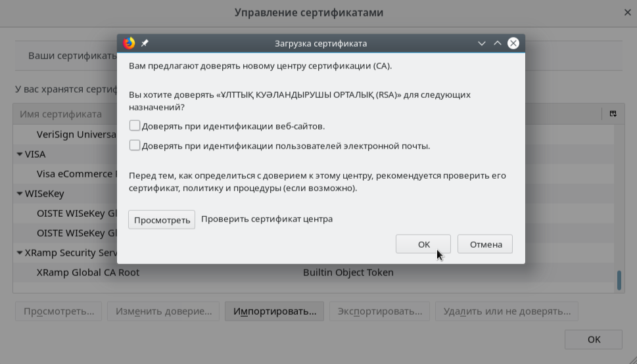Select the VeriSign Universal certificate row
637x364 pixels.
pos(65,135)
